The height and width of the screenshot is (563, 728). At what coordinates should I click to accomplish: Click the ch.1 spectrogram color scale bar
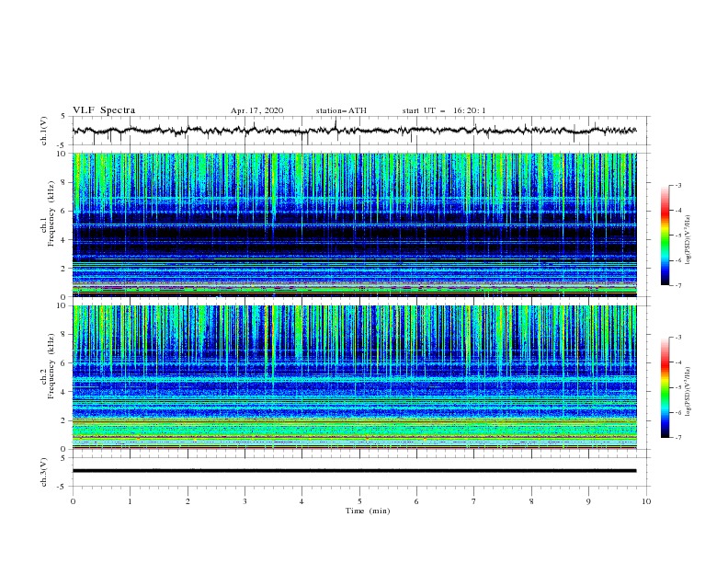pos(665,235)
